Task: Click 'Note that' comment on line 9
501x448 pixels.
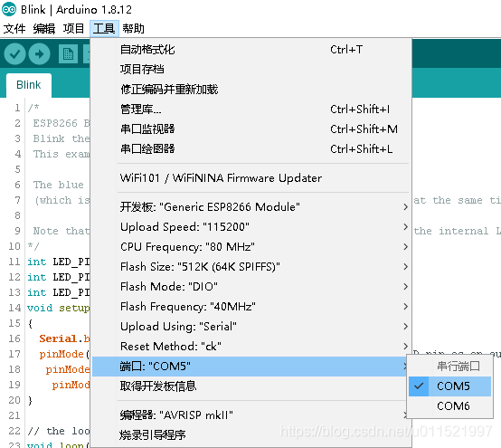Action: click(x=61, y=231)
